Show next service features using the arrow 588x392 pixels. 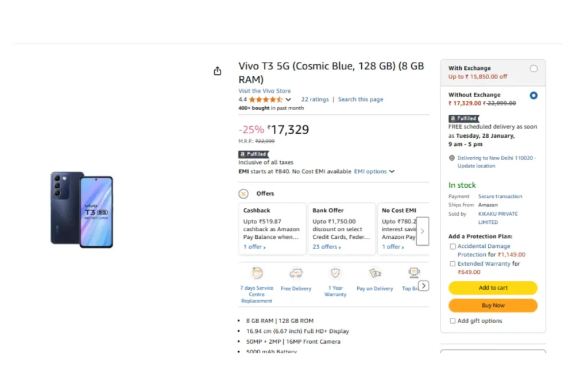(x=424, y=286)
